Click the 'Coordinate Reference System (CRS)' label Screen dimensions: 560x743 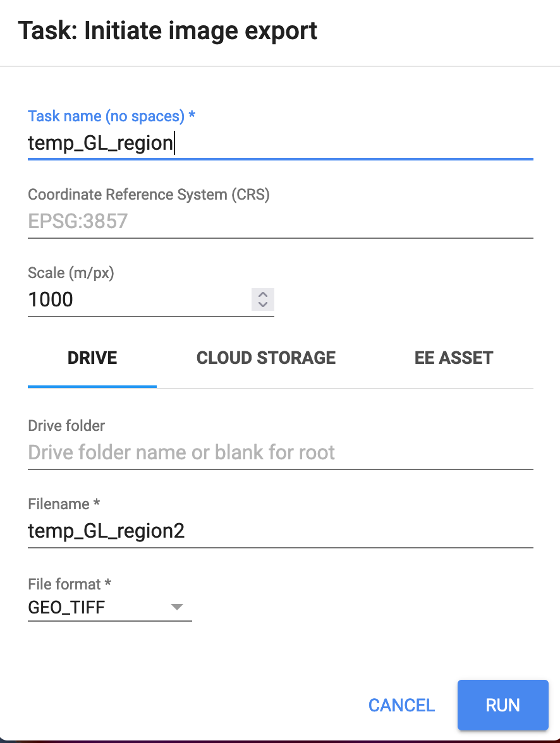(x=149, y=195)
